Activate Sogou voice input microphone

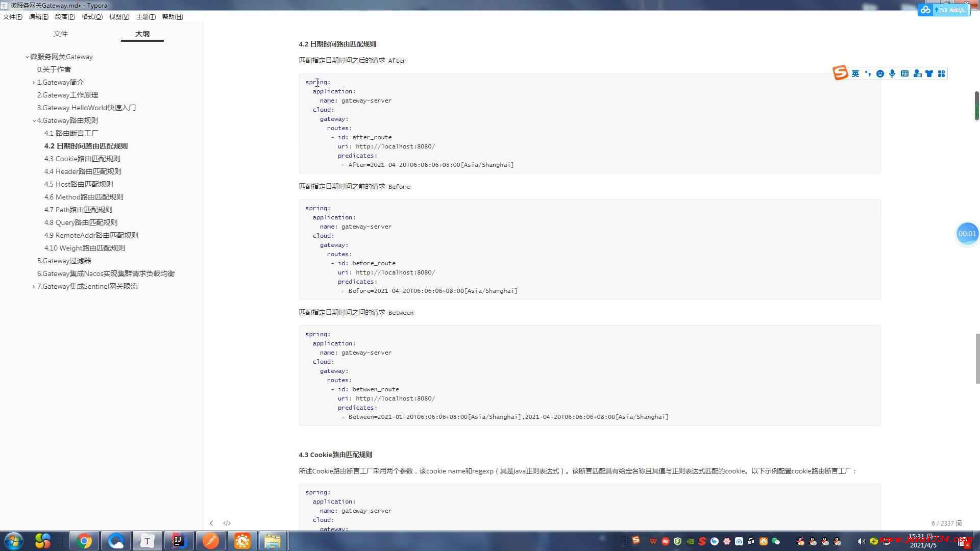pos(892,73)
